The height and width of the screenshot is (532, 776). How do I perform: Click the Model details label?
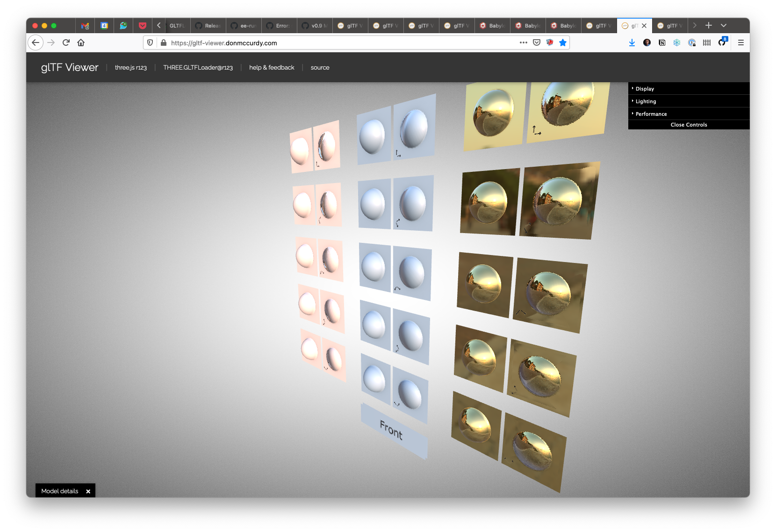60,491
